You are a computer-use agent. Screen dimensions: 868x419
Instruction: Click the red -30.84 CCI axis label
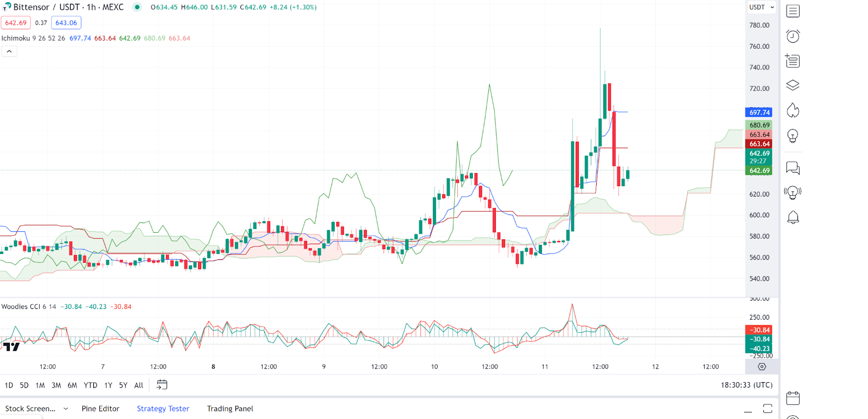click(x=759, y=330)
